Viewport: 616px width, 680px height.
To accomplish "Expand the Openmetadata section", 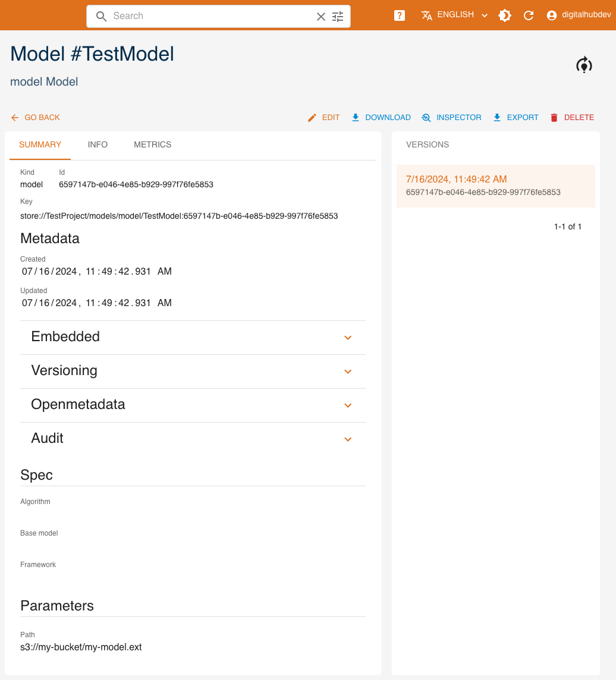I will (x=348, y=405).
